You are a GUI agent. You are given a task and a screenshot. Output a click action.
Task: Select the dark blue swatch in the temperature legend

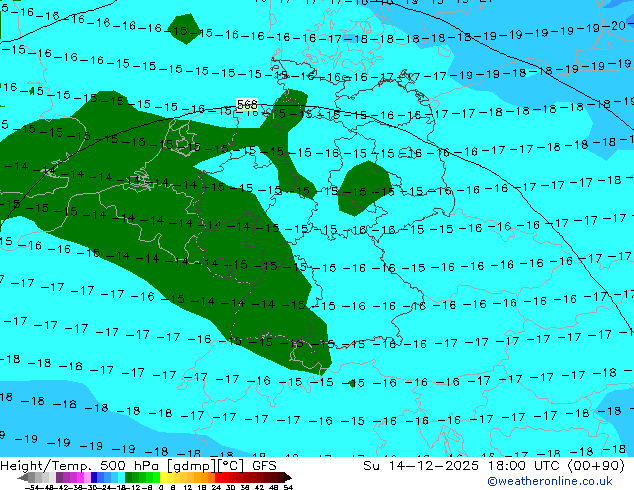pos(94,478)
